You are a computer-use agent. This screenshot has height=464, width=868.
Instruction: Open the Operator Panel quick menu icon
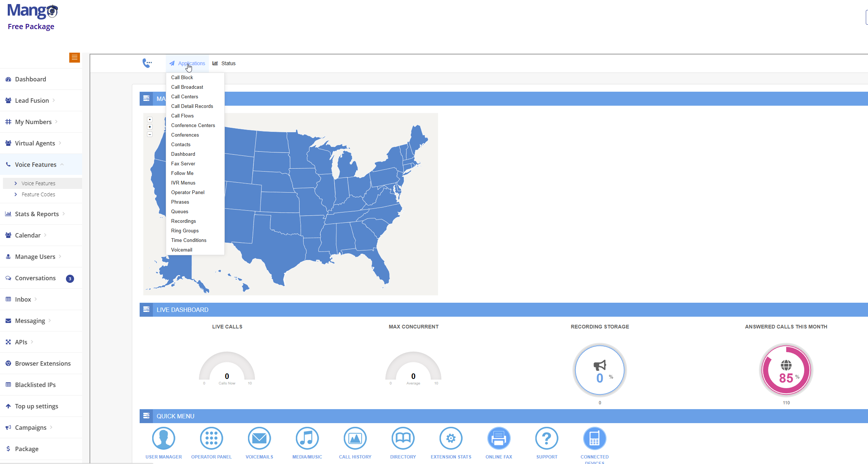(211, 438)
